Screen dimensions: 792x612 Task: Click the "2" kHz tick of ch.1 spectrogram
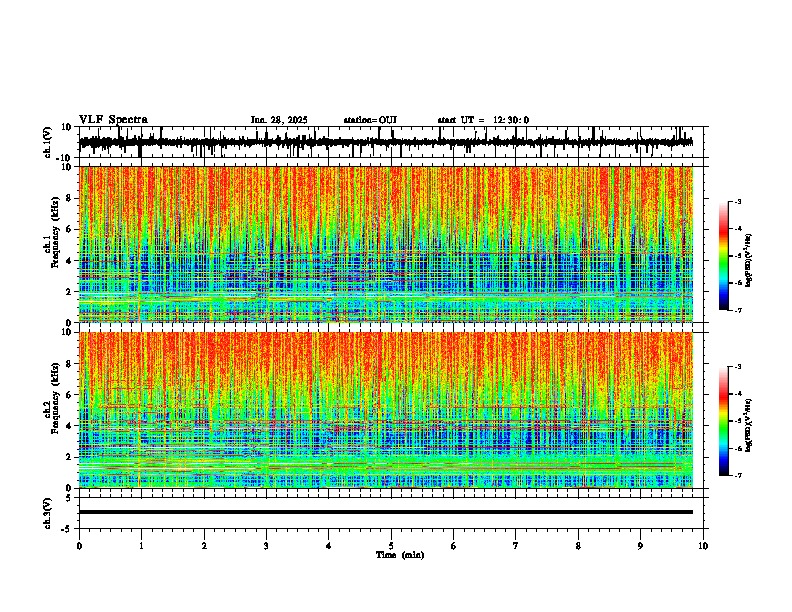(70, 292)
